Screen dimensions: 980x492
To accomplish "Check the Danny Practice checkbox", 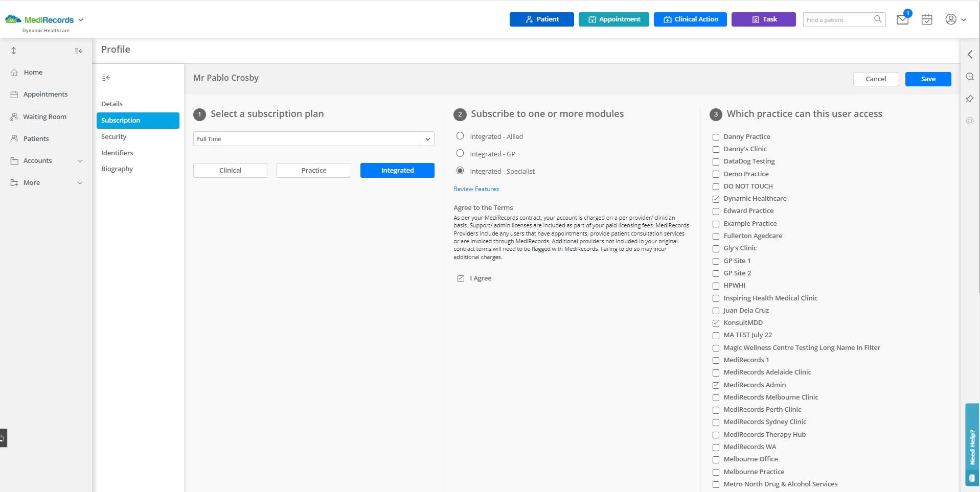I will click(x=716, y=137).
